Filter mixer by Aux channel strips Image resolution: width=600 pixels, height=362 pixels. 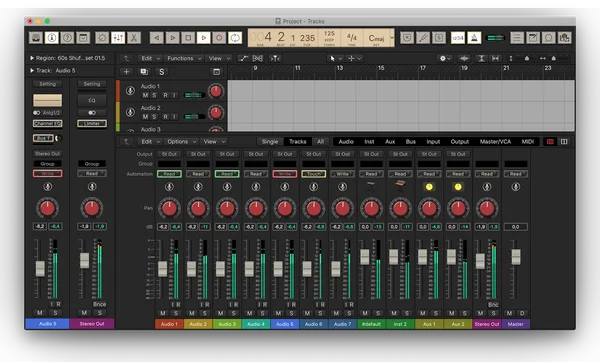pos(390,142)
